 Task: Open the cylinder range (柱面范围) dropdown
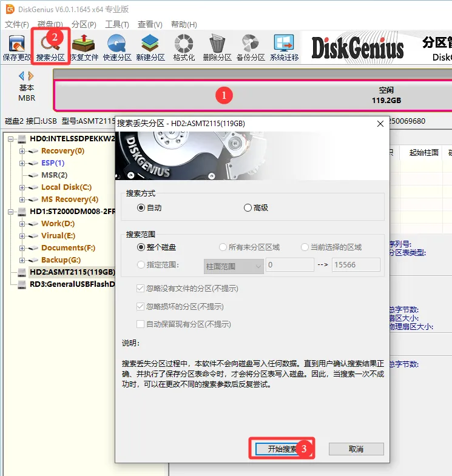(234, 266)
